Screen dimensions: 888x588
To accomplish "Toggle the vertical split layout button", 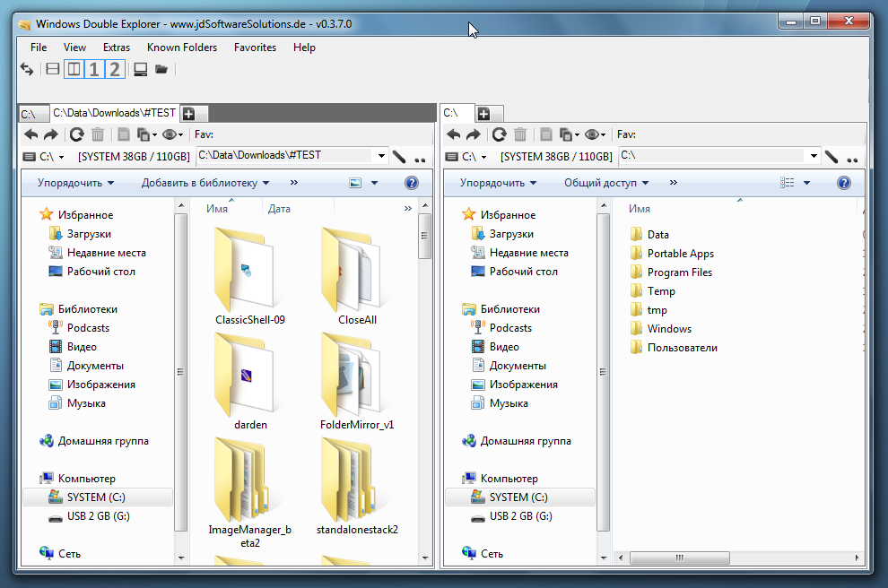I will tap(74, 69).
